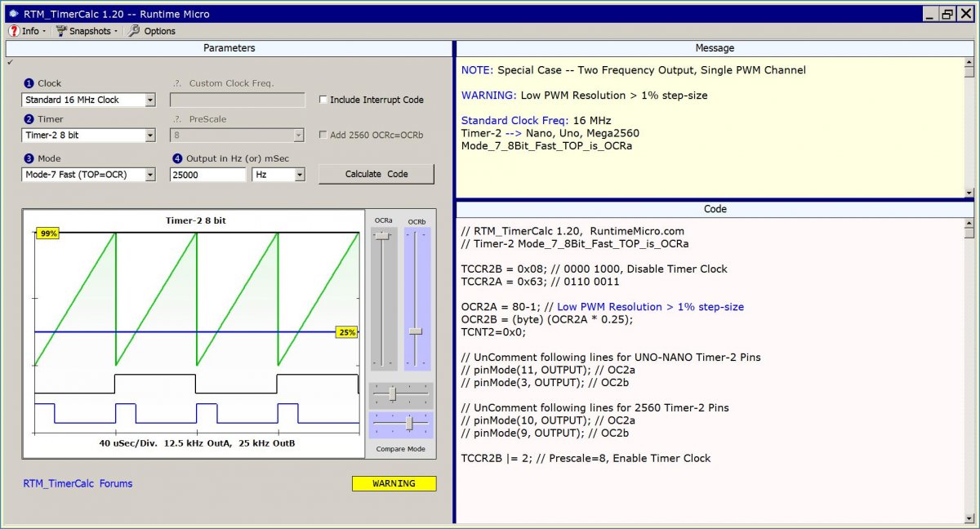
Task: Open the Timer dropdown showing Timer-2 8 bit
Action: [x=149, y=136]
